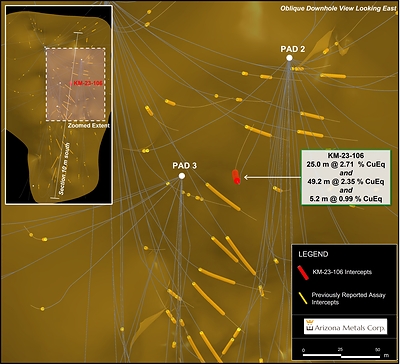Click the PAD 3 label
Viewport: 400px width, 364px height.
[184, 165]
